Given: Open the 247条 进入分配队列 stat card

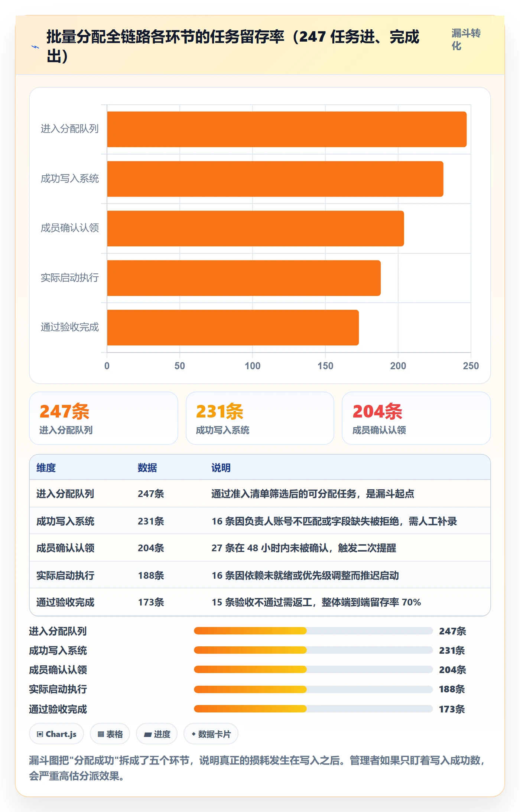Looking at the screenshot, I should point(104,418).
